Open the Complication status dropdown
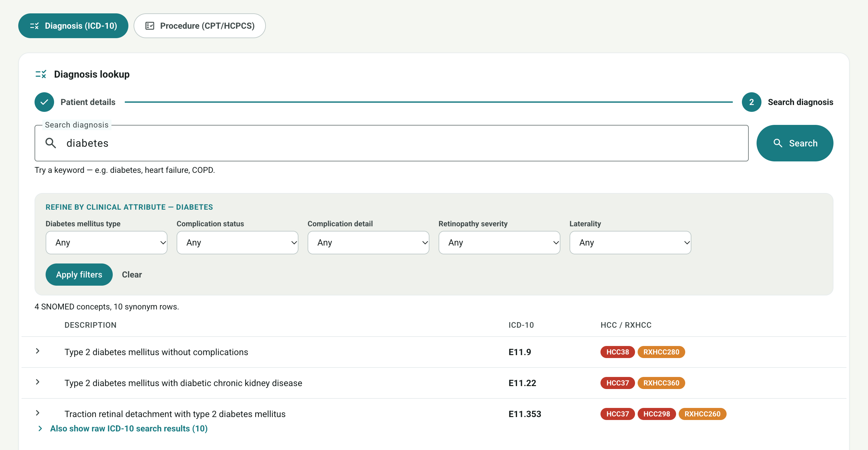This screenshot has height=450, width=868. (237, 243)
